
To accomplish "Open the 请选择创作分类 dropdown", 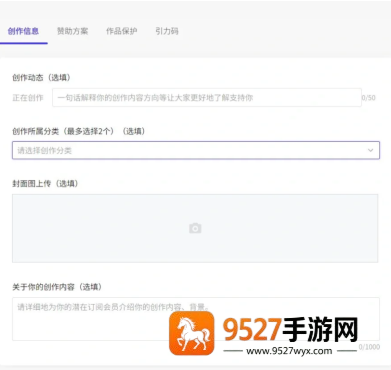I will click(196, 150).
